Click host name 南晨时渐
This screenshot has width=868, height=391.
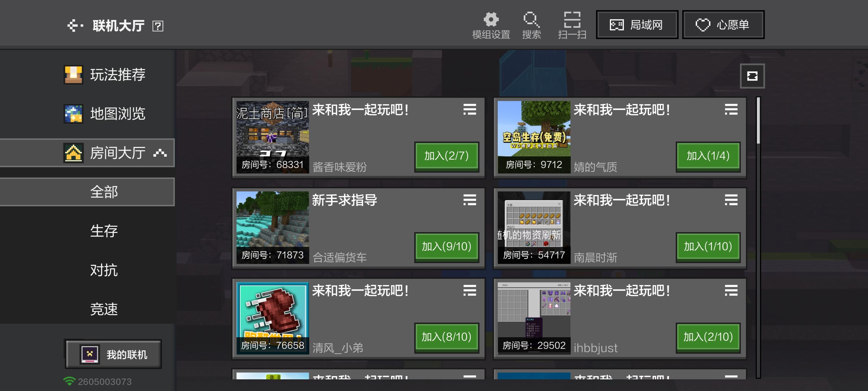(x=595, y=257)
